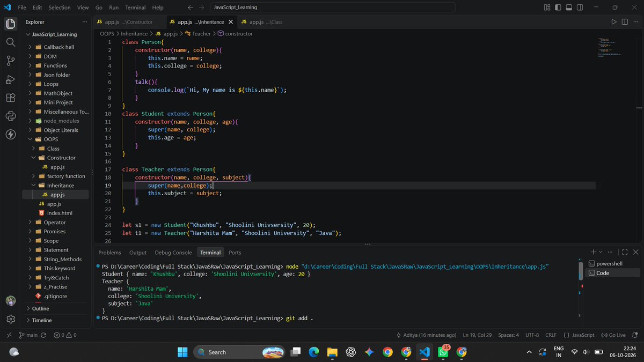Expand the factory function folder
This screenshot has width=644, height=362.
click(56, 176)
